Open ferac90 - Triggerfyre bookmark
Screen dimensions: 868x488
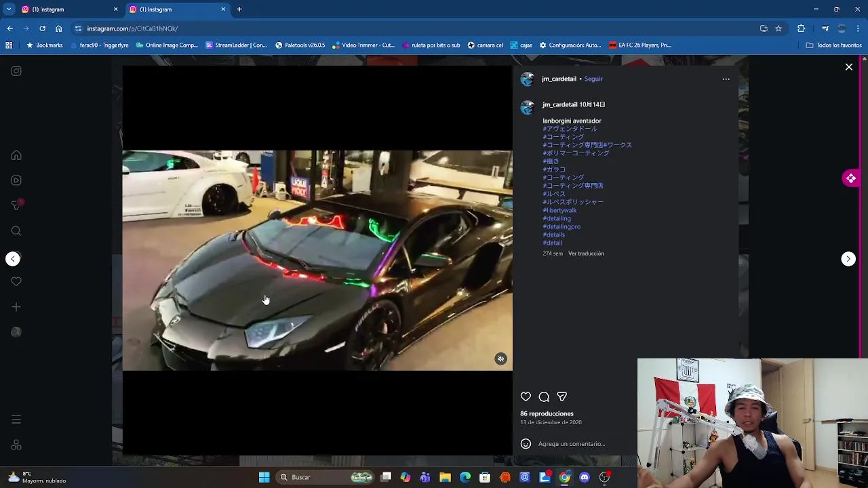pyautogui.click(x=98, y=45)
